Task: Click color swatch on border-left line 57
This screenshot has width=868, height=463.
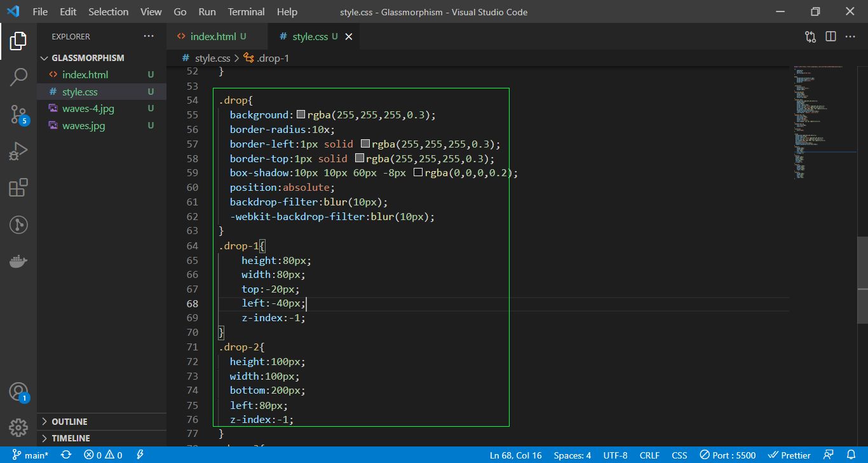Action: tap(365, 144)
